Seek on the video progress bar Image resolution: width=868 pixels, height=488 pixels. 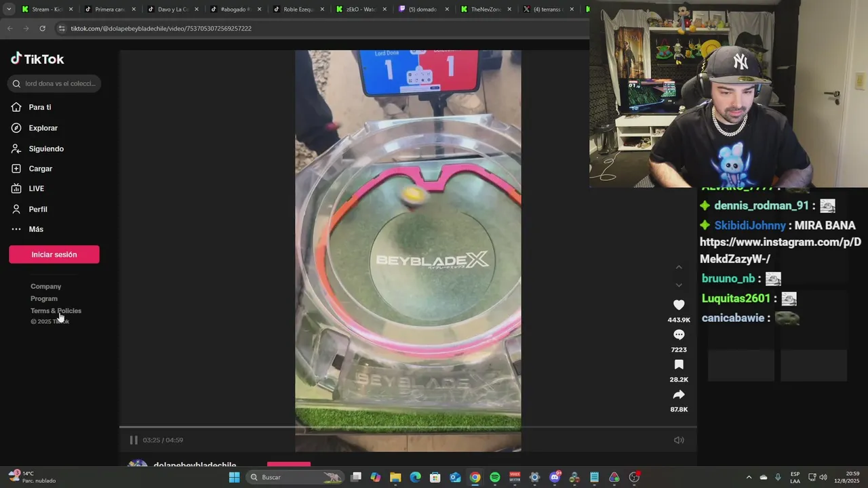(x=408, y=427)
